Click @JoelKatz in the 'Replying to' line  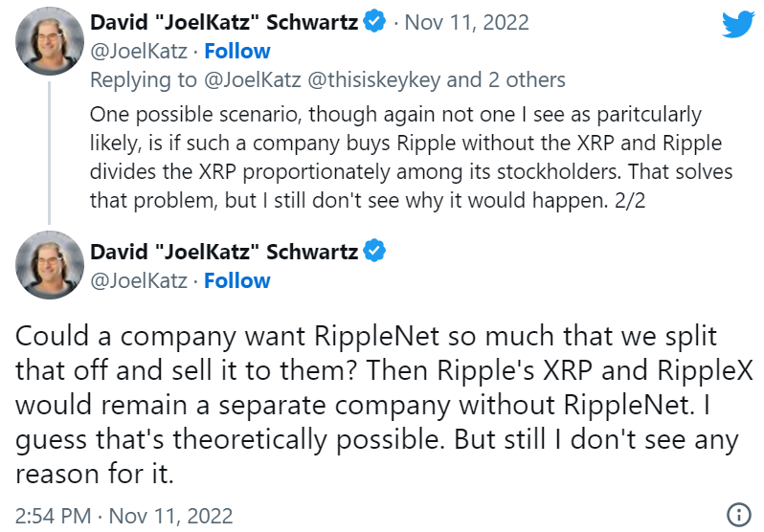pos(253,80)
